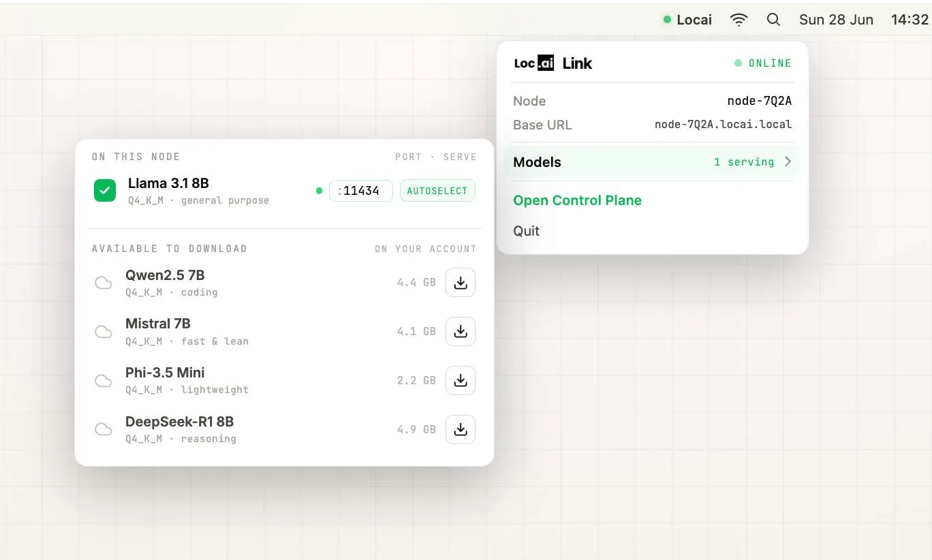Download the Mistral 7B model

coord(461,332)
